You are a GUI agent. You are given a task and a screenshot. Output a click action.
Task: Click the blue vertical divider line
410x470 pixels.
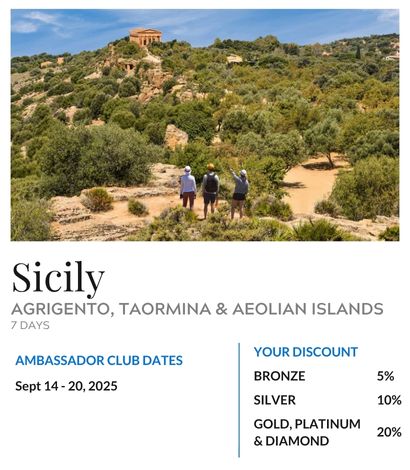coord(239,400)
